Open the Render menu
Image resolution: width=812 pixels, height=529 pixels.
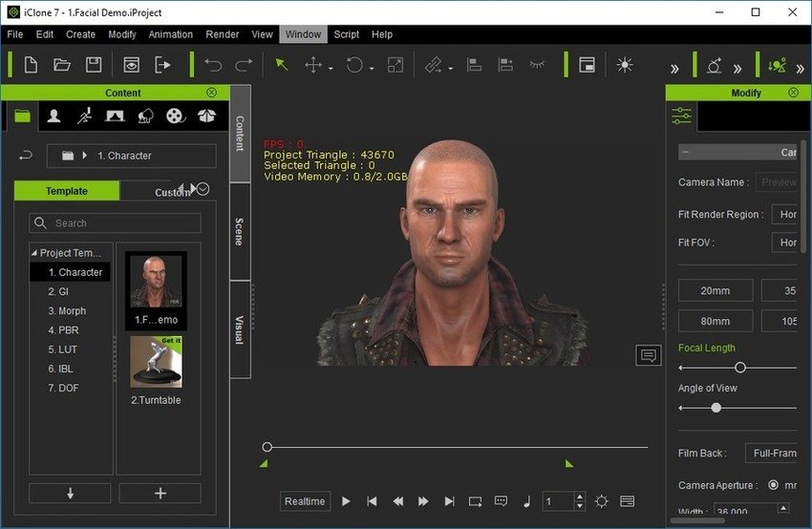(223, 34)
